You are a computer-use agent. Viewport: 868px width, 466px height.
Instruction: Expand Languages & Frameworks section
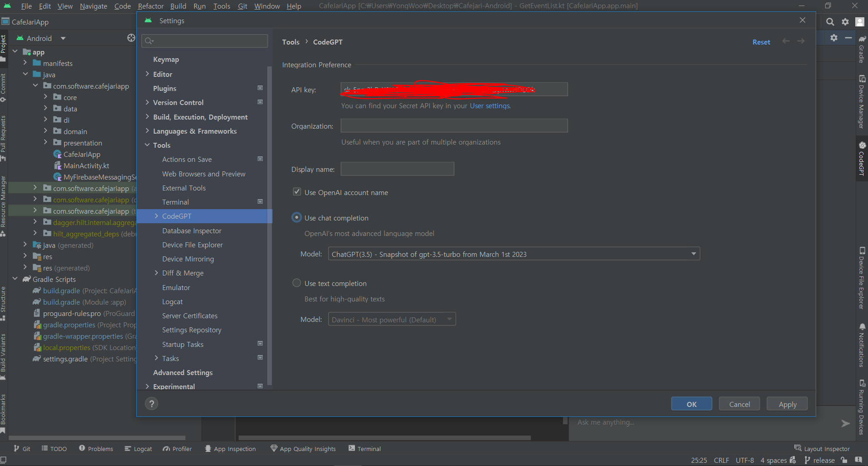[147, 131]
